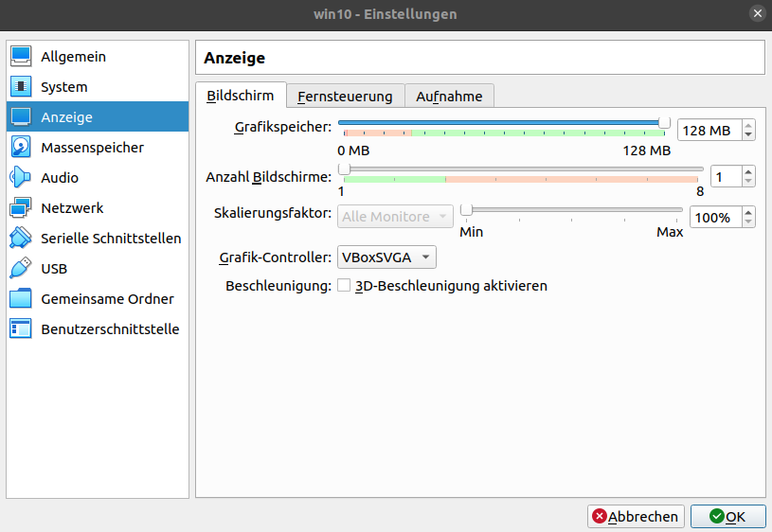Open Massenspeicher storage disk icon
The height and width of the screenshot is (532, 772).
(x=21, y=148)
